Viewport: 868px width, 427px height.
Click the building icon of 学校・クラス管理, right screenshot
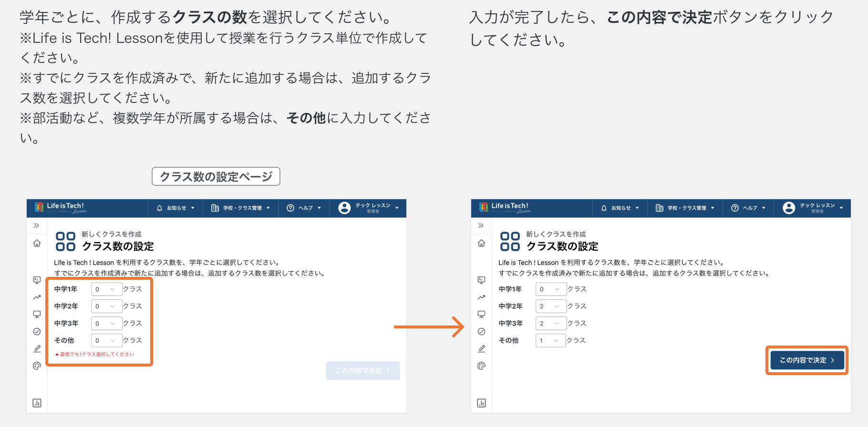coord(660,208)
